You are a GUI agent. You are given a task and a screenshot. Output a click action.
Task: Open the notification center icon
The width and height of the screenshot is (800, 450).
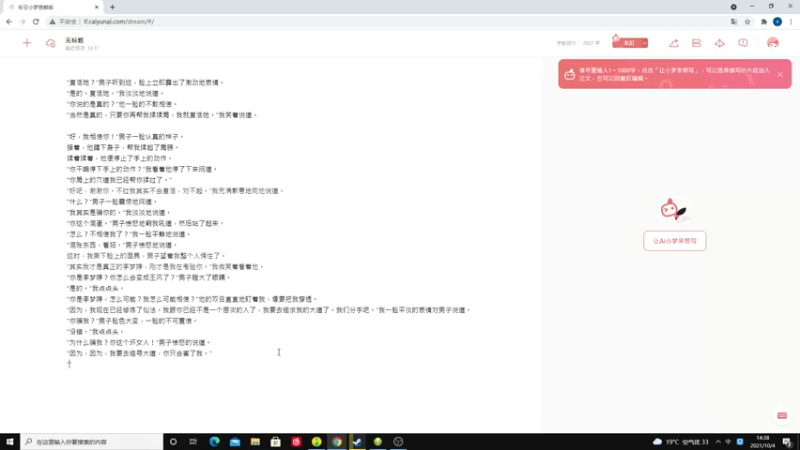pyautogui.click(x=787, y=441)
